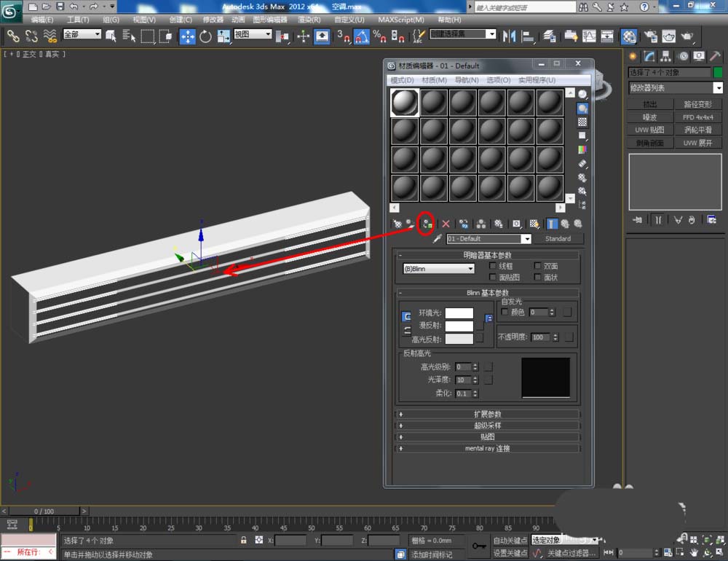
Task: Toggle Show Shaded Material in Viewport icon
Action: click(534, 224)
